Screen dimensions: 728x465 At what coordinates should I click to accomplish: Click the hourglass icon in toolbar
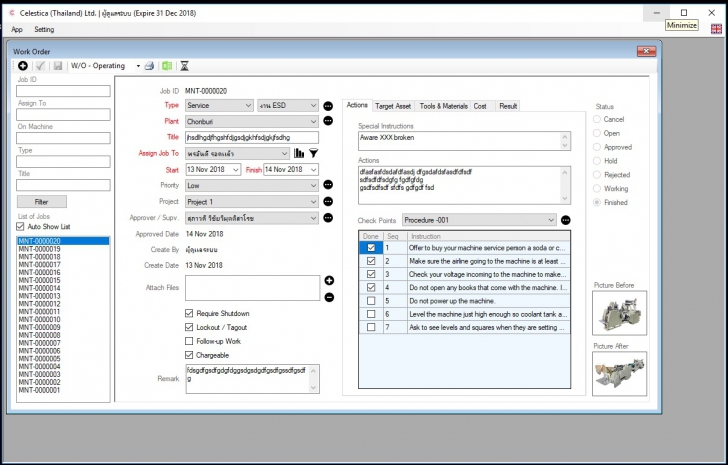(x=184, y=66)
